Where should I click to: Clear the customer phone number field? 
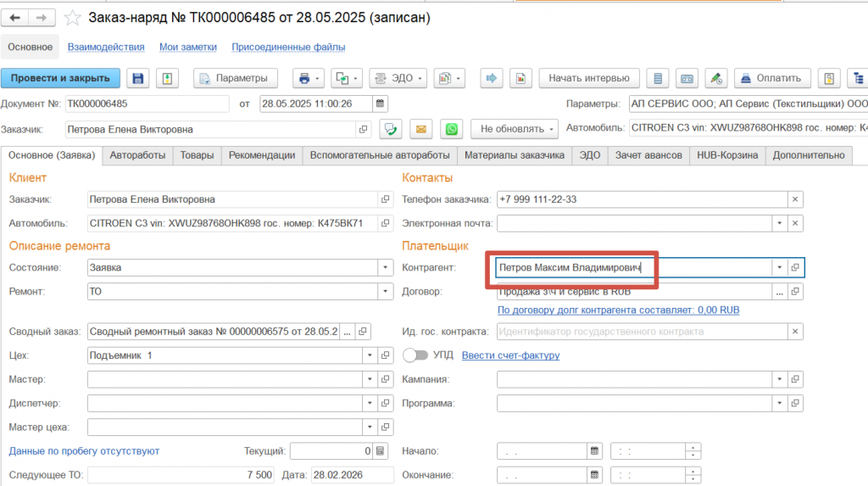tap(795, 199)
